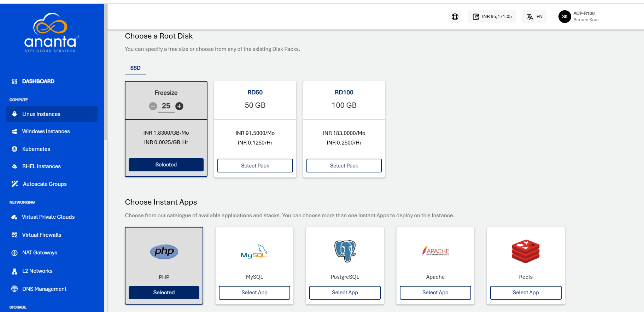Open Dashboard icon in sidebar
Image resolution: width=644 pixels, height=312 pixels.
[x=14, y=81]
